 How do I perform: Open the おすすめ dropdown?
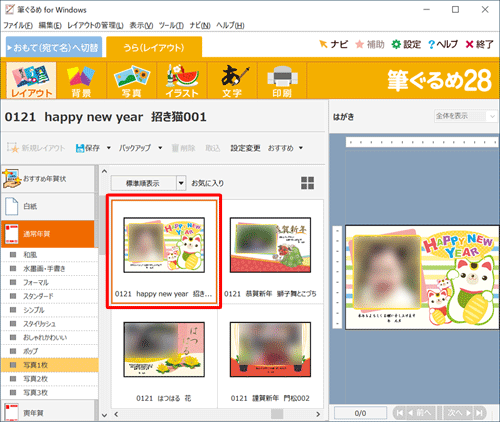(x=285, y=148)
